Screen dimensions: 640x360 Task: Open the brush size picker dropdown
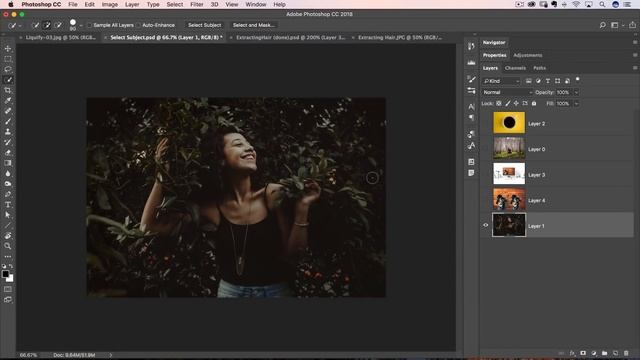click(81, 26)
